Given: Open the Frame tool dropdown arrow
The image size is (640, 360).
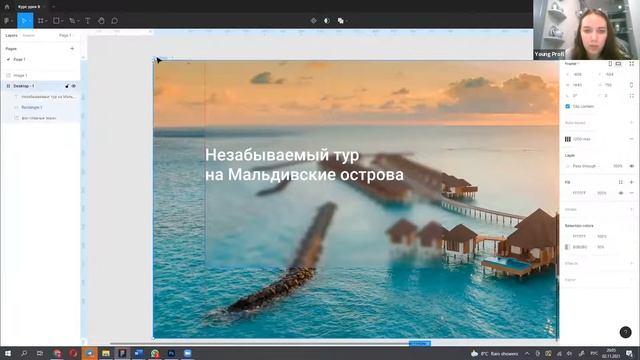Looking at the screenshot, I should tap(46, 21).
